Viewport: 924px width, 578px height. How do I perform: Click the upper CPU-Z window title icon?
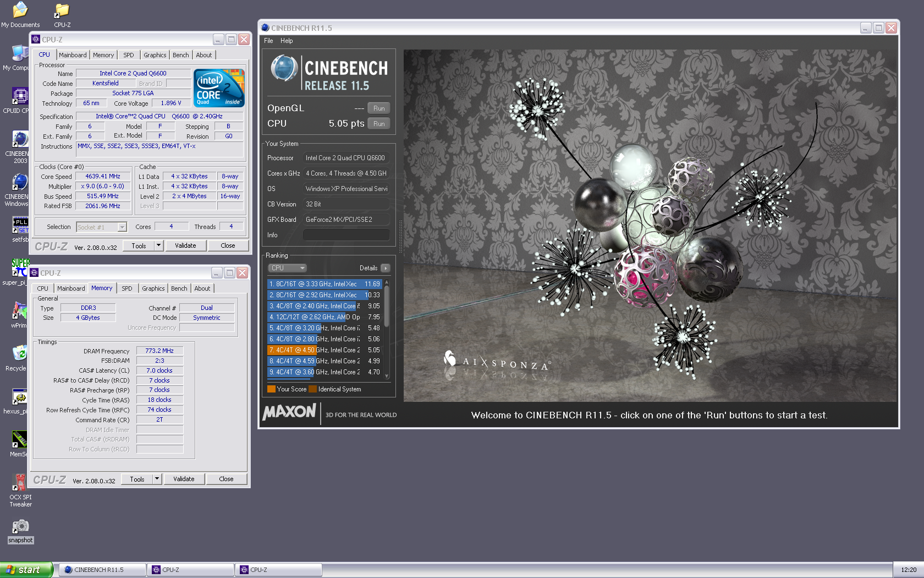click(36, 39)
